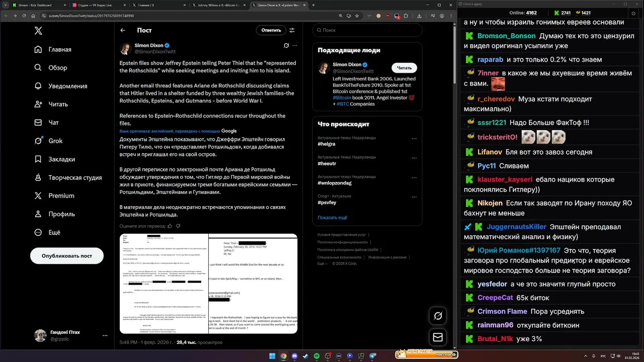Open Discord from taskbar
This screenshot has height=362, width=644.
coord(294,356)
